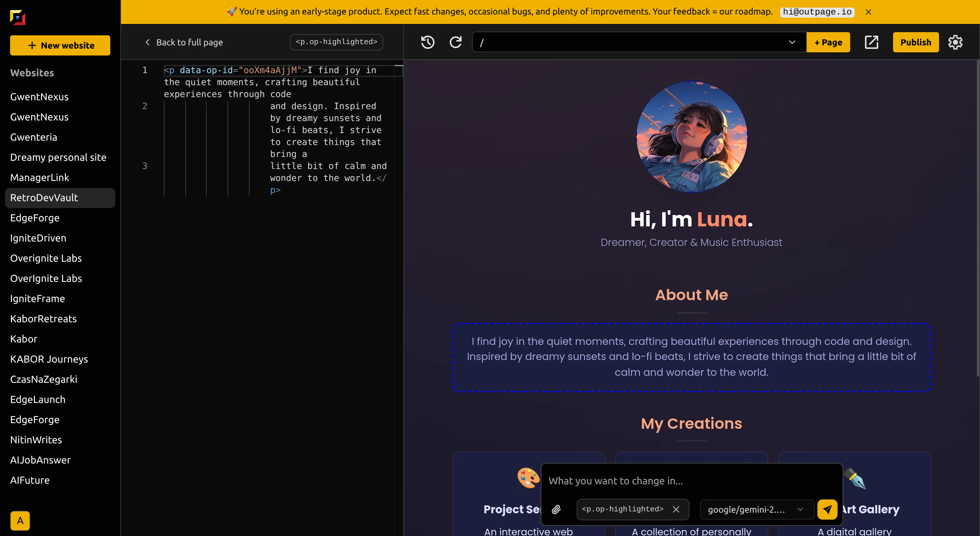Click Luna's circular profile picture

click(691, 137)
